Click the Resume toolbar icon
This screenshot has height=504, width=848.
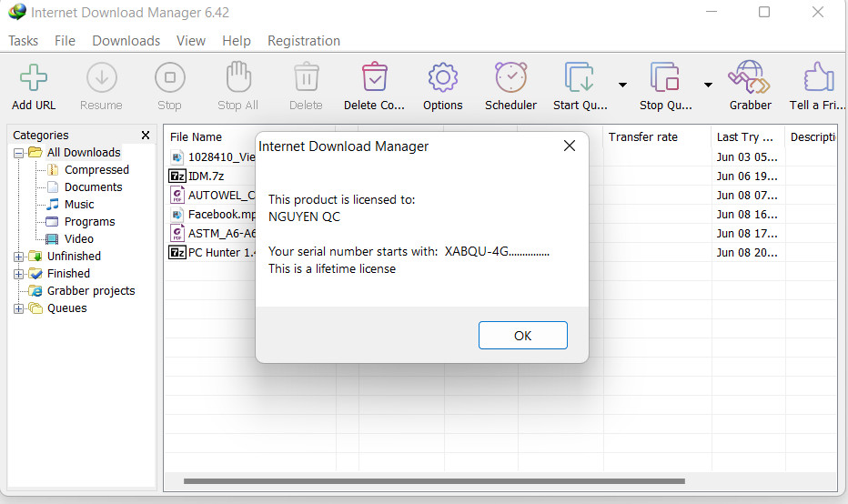pyautogui.click(x=102, y=77)
